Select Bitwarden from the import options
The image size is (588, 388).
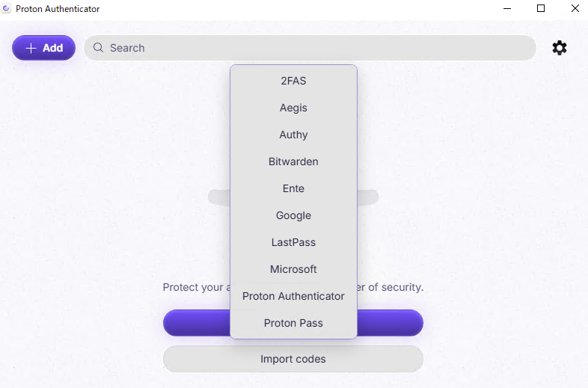(293, 161)
